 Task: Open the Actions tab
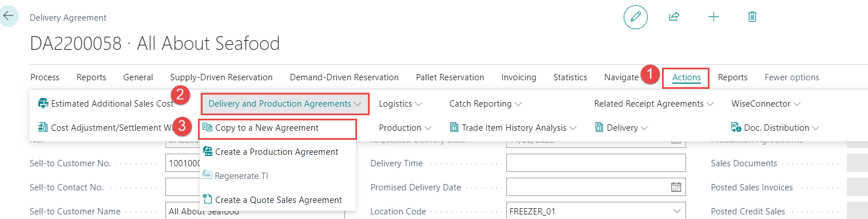click(x=686, y=77)
